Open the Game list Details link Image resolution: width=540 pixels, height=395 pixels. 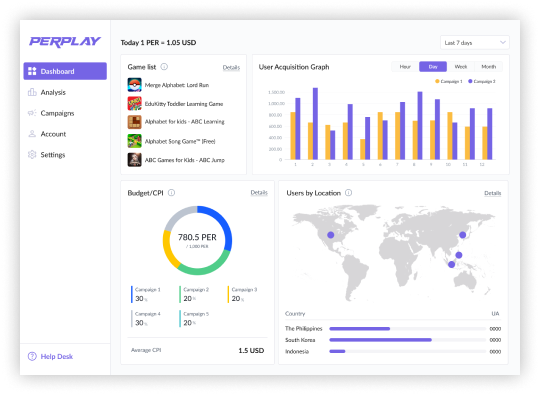click(x=231, y=67)
